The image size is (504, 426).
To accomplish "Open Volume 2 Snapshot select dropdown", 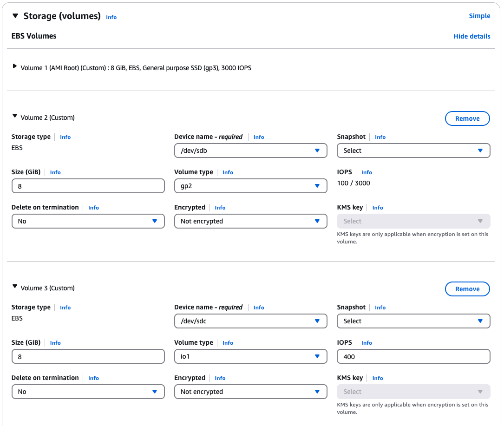I will 413,151.
